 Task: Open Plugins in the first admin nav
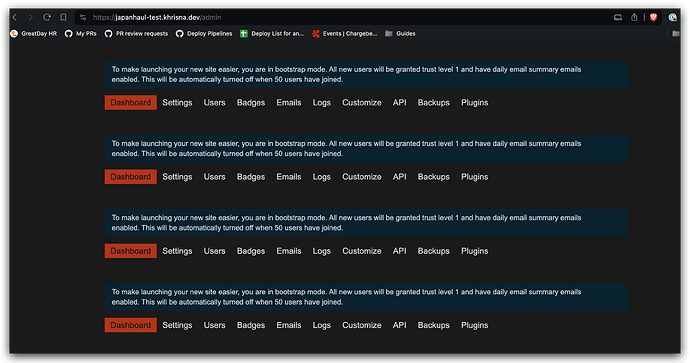coord(474,103)
